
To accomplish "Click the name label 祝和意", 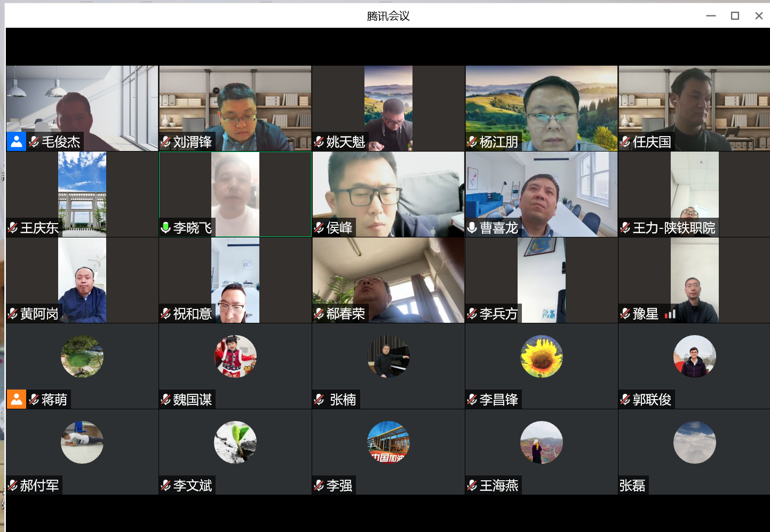I will [x=193, y=314].
